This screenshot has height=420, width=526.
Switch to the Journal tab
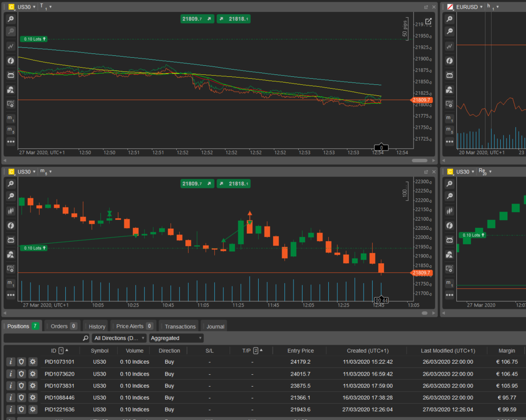214,327
